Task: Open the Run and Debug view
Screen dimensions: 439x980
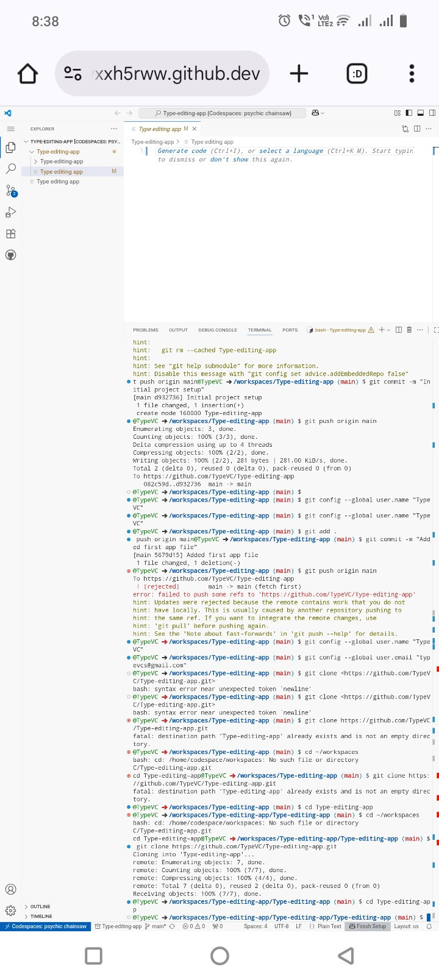Action: 10,212
